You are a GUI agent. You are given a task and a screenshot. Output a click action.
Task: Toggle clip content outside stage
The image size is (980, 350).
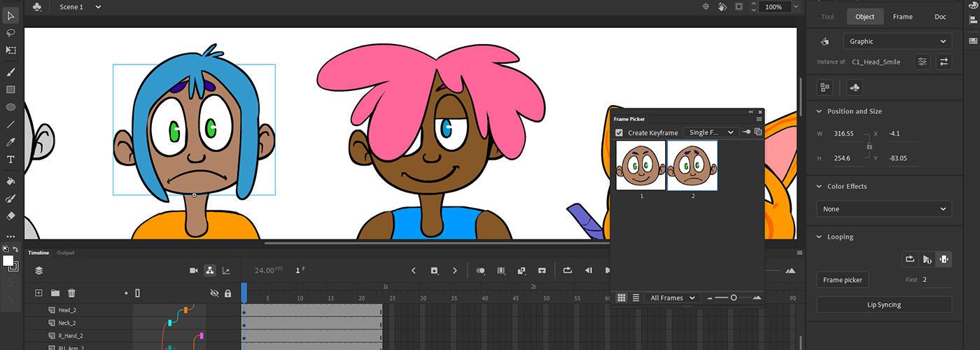click(x=739, y=7)
